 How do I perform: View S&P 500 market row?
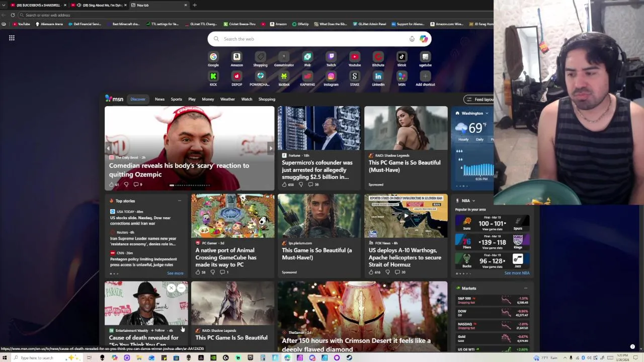492,300
